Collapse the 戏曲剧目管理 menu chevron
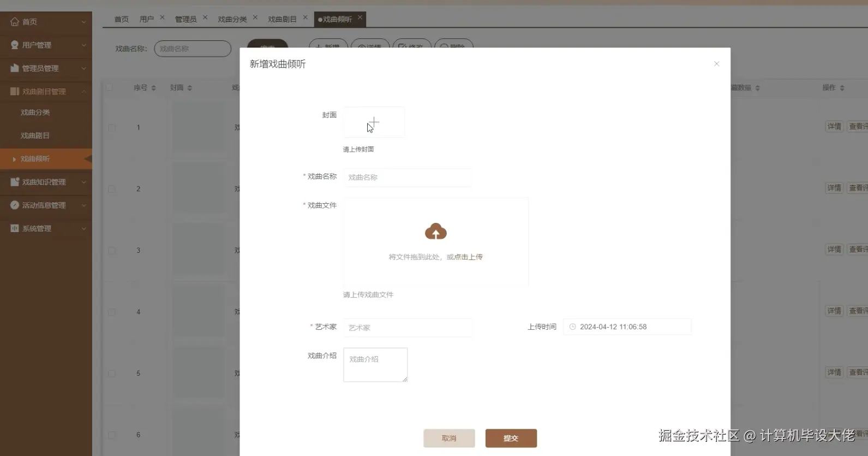Image resolution: width=868 pixels, height=456 pixels. coord(83,92)
